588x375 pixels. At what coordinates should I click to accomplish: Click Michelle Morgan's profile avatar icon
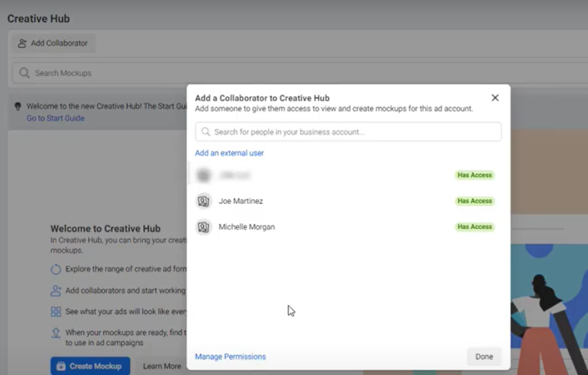pos(204,227)
